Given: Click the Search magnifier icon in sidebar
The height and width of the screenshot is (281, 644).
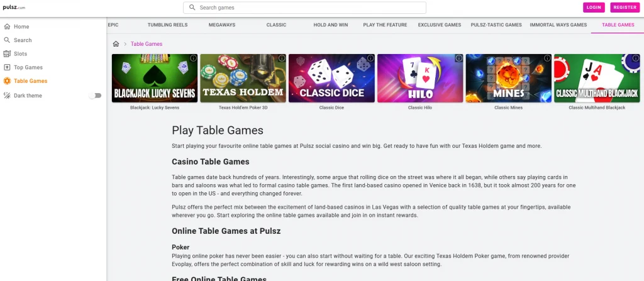Looking at the screenshot, I should pos(7,40).
